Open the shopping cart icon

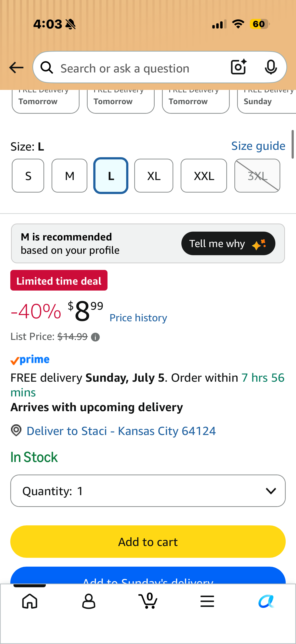coord(148,601)
